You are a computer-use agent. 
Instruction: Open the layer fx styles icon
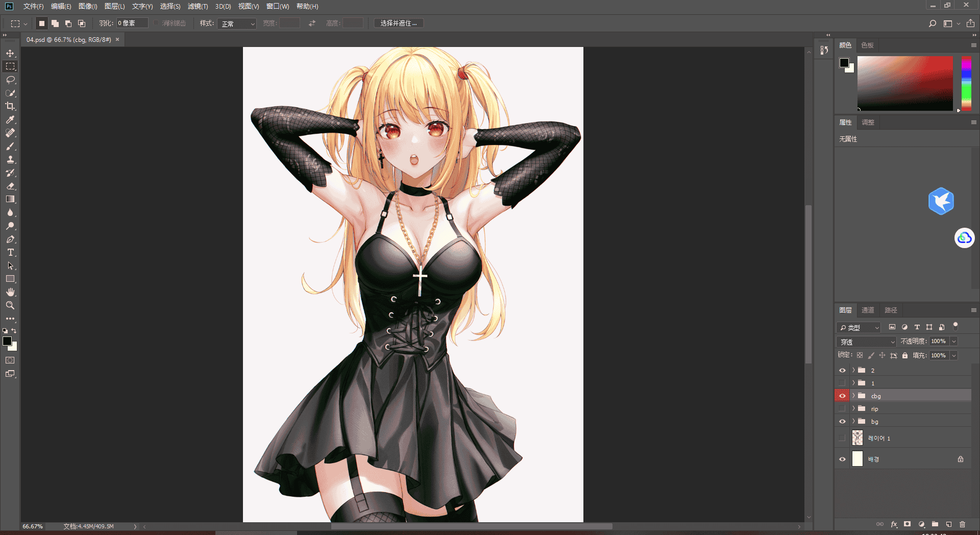pos(894,524)
